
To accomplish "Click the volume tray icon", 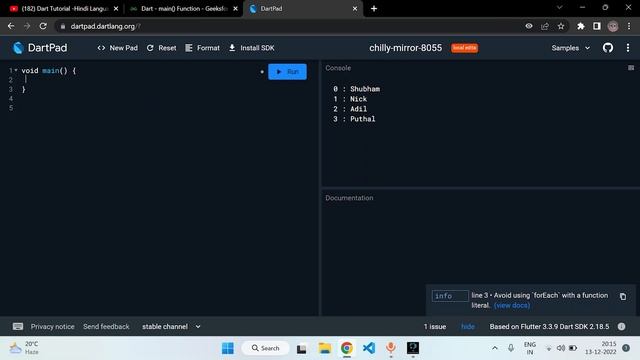I will [561, 348].
